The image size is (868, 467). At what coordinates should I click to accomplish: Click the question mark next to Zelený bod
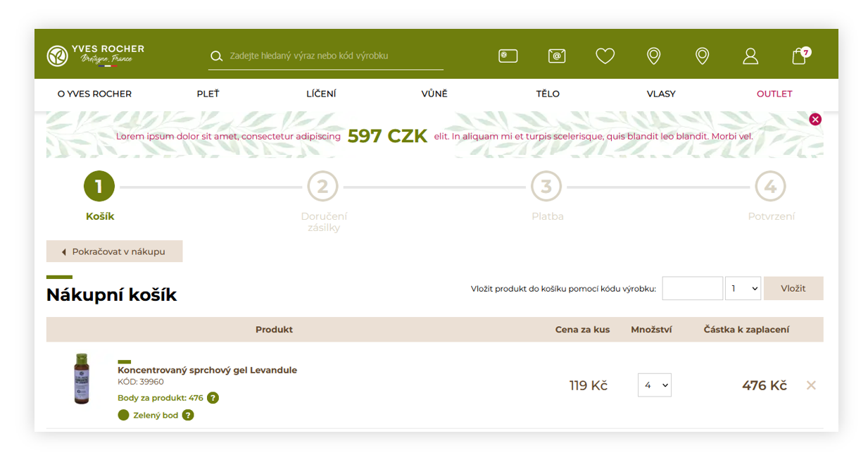188,416
